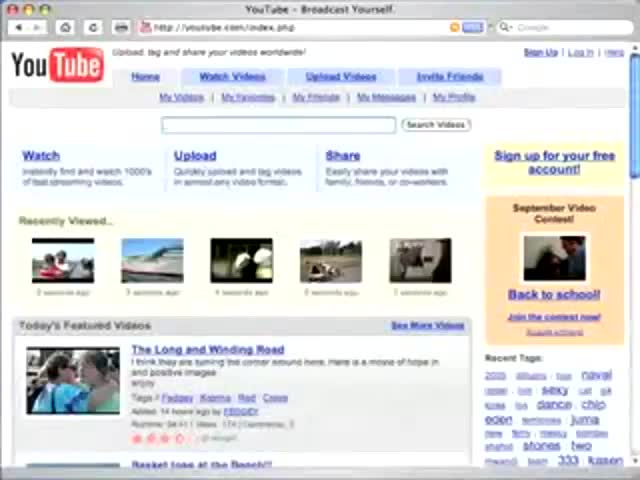Select the Invite Friends tab
The height and width of the screenshot is (480, 640).
449,76
